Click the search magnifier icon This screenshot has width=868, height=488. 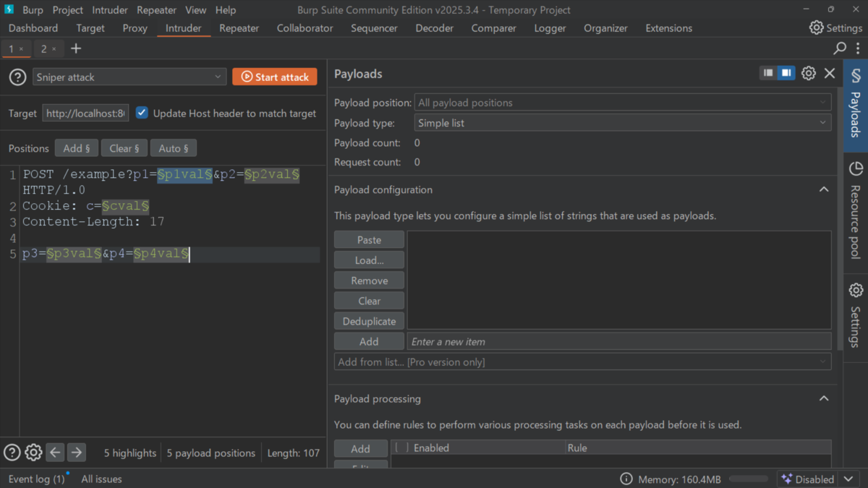[840, 48]
